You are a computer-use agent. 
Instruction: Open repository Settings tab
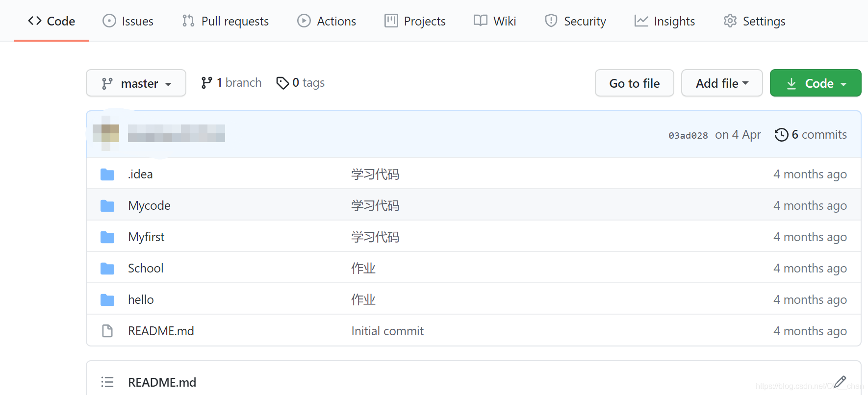click(x=754, y=21)
